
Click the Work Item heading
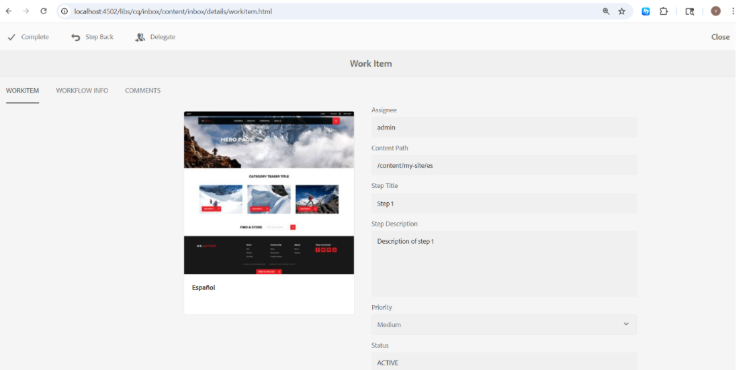coord(371,64)
